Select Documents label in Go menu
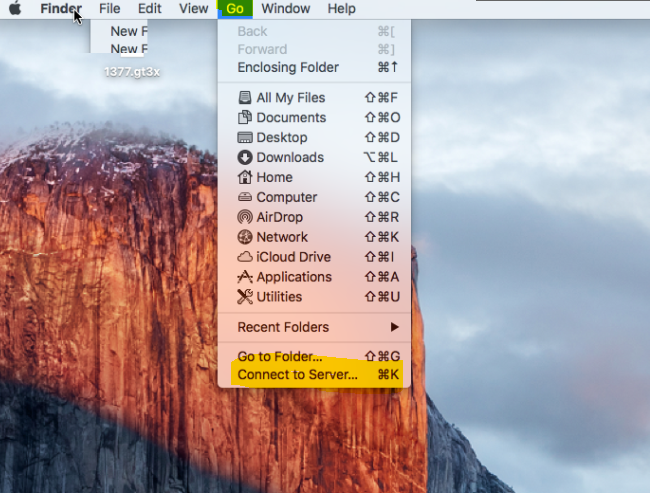The height and width of the screenshot is (494, 652). (291, 117)
